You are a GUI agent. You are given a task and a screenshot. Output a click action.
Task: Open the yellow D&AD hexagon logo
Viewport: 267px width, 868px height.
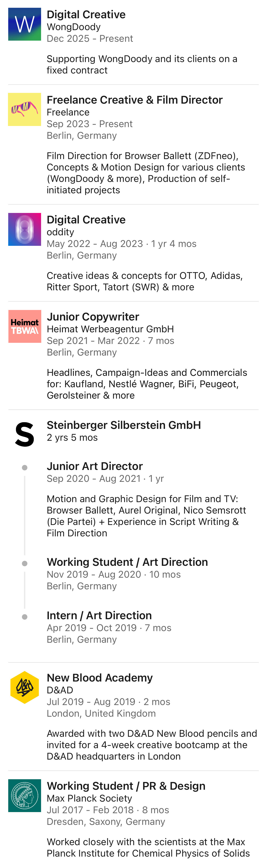tap(25, 687)
